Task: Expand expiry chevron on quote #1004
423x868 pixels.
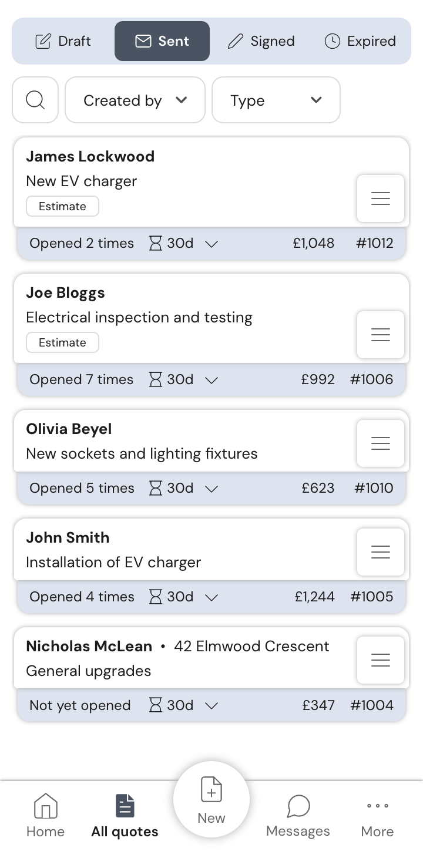Action: (211, 706)
